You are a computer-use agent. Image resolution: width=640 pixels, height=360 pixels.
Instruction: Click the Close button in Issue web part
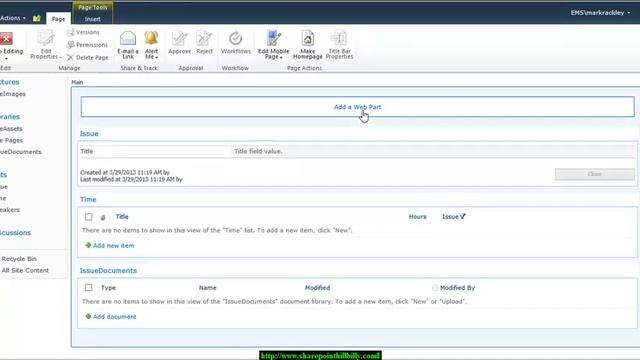595,174
